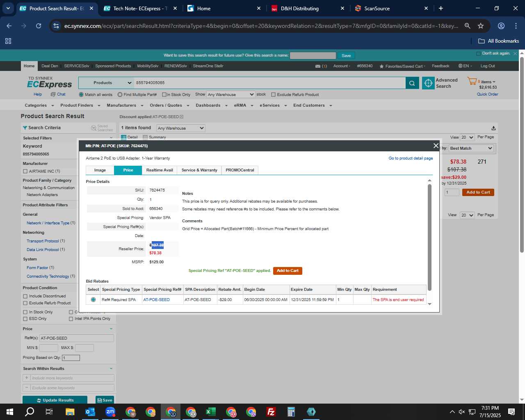Bookmark this page with star icon
Viewport: 525px width, 420px height.
coord(481,26)
